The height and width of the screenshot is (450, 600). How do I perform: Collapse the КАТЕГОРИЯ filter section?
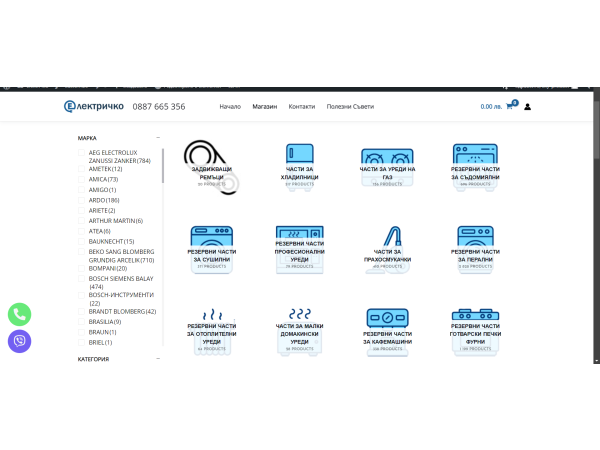158,359
